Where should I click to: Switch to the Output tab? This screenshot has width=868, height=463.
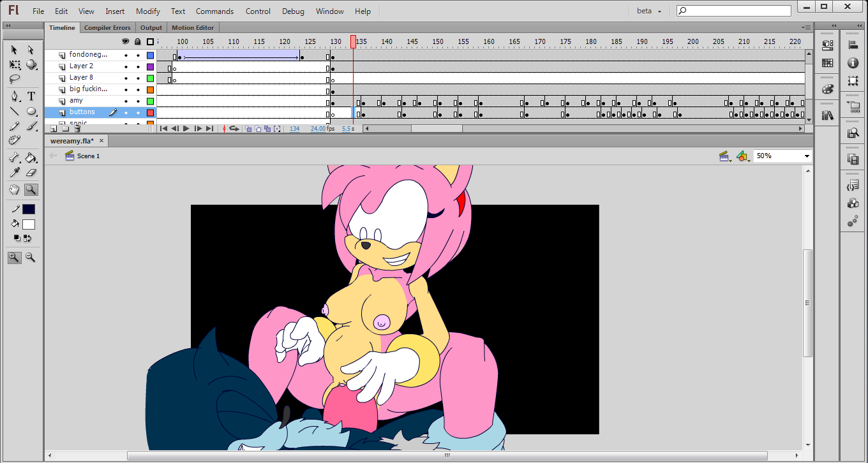pos(151,27)
